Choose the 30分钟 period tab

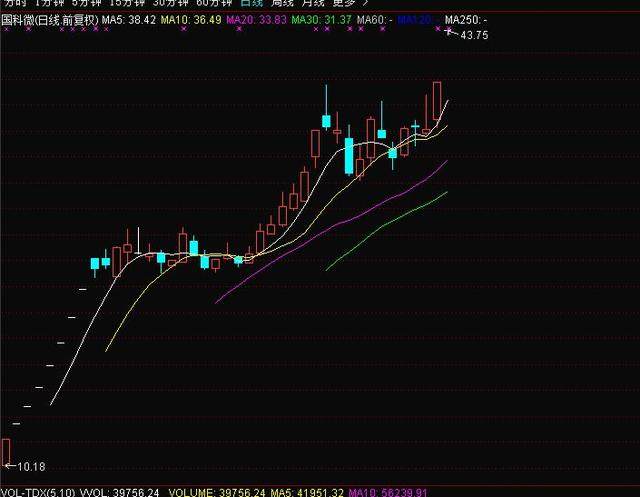point(171,3)
